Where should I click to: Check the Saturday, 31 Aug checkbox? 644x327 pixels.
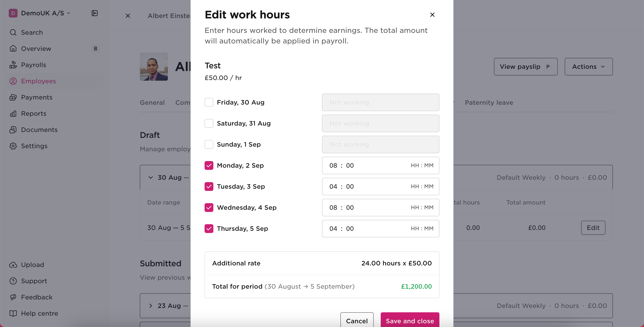tap(209, 123)
